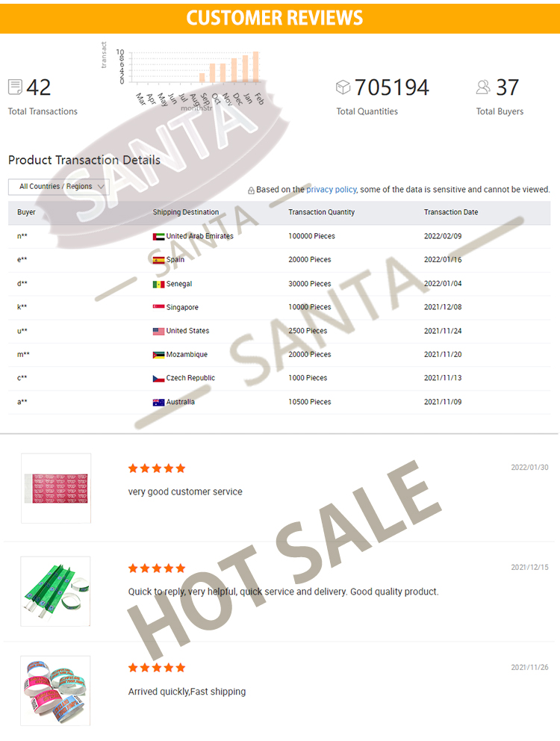560x741 pixels.
Task: Open the red VIP wristband review thumbnail
Action: coord(56,489)
